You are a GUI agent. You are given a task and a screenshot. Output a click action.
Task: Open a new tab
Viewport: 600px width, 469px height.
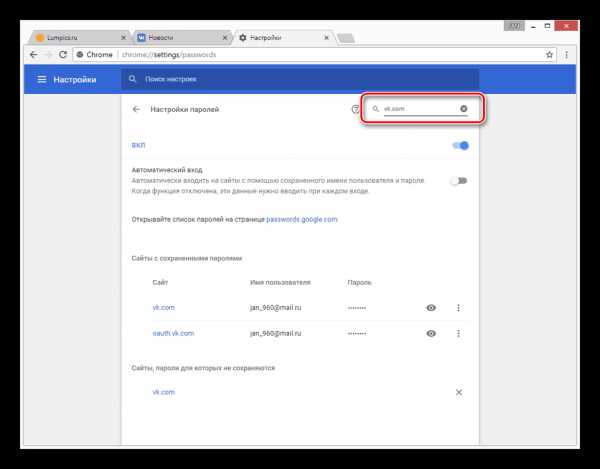coord(346,38)
